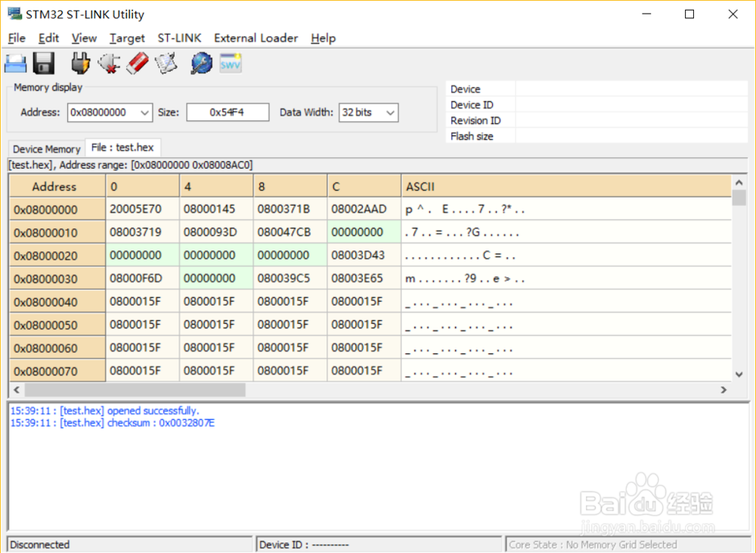Select cell value 0800371B
Viewport: 756px width, 553px height.
pyautogui.click(x=290, y=210)
